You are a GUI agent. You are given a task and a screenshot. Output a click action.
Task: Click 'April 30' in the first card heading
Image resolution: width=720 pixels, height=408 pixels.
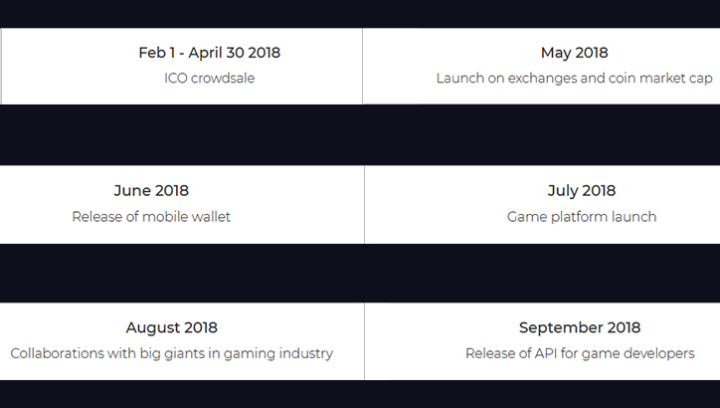[216, 53]
